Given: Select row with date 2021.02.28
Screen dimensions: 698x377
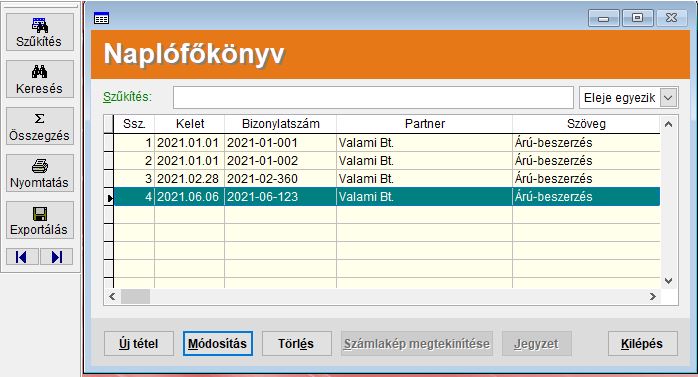Looking at the screenshot, I should click(x=386, y=178).
